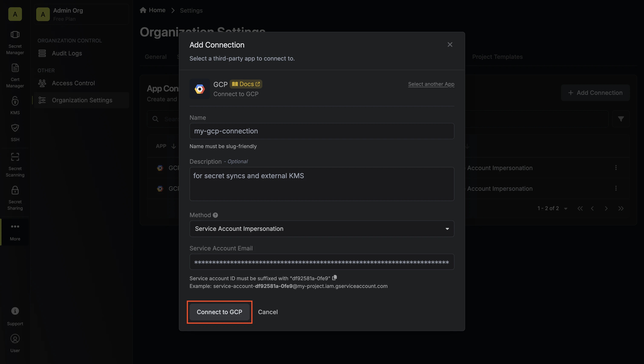Click the GCP logo in the dialog
This screenshot has height=364, width=644.
tap(200, 89)
